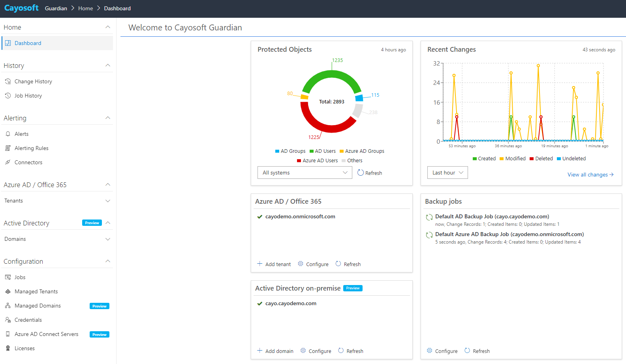Click Refresh icon in Active Directory on-premise card

tap(341, 351)
